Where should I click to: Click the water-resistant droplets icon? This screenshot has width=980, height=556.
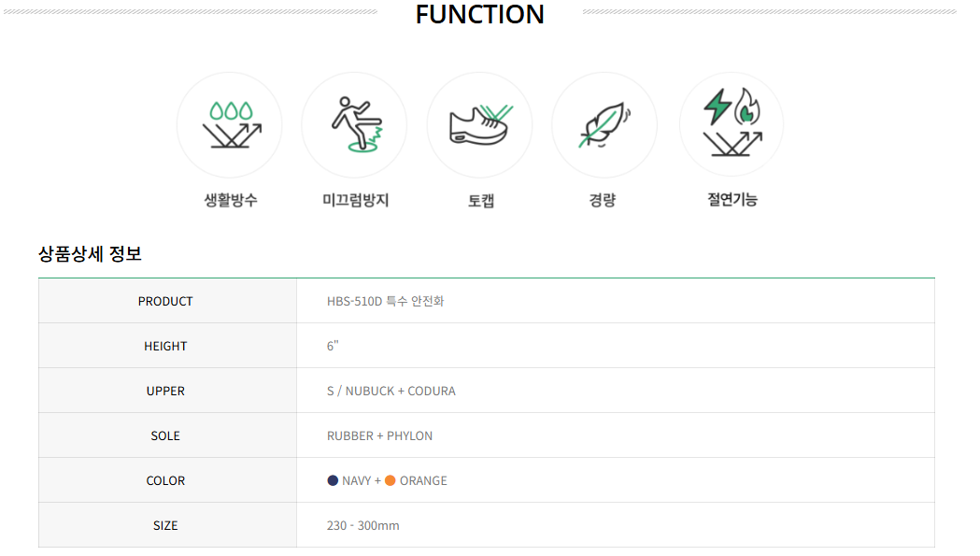click(230, 125)
